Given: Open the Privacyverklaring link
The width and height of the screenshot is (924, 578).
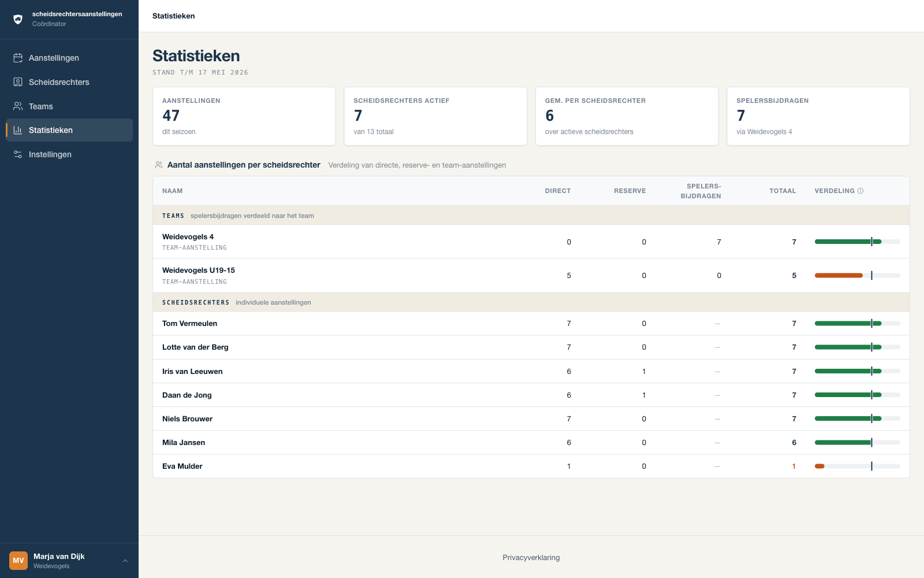Looking at the screenshot, I should click(x=531, y=558).
